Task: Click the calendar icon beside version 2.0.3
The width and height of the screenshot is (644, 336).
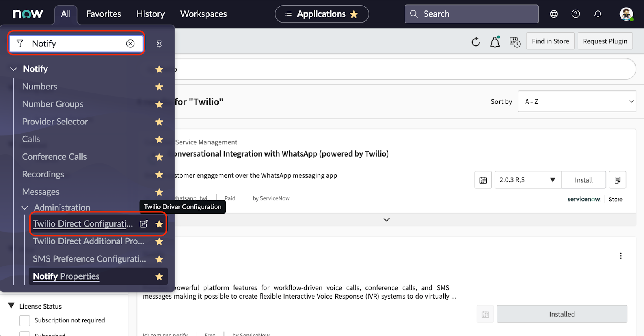Action: [x=483, y=180]
